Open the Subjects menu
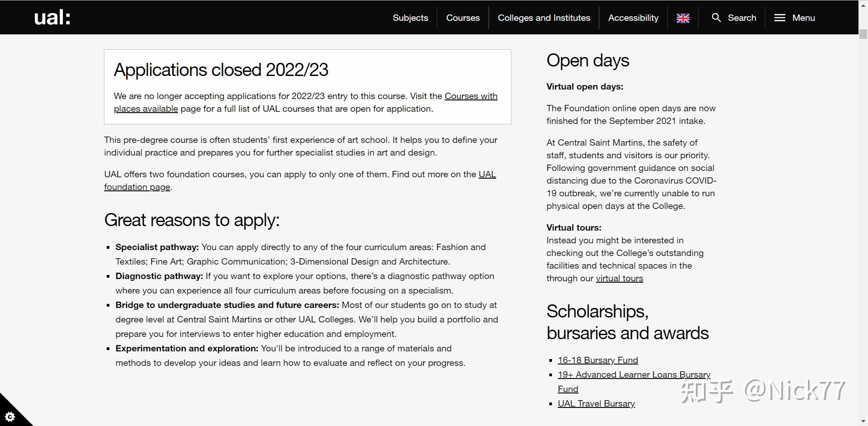The image size is (868, 426). (x=410, y=18)
